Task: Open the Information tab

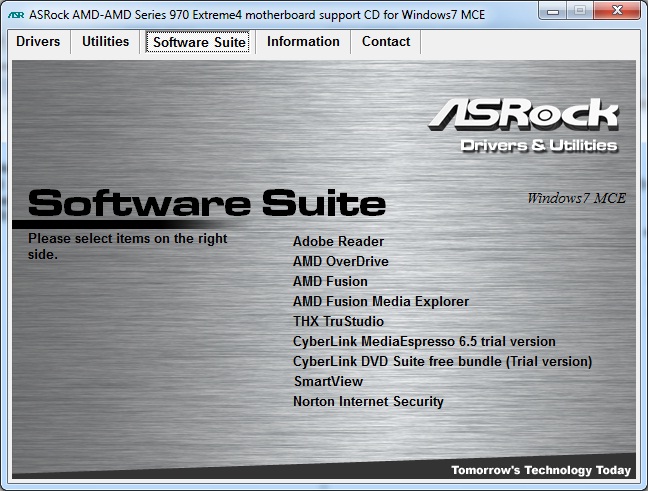Action: 303,42
